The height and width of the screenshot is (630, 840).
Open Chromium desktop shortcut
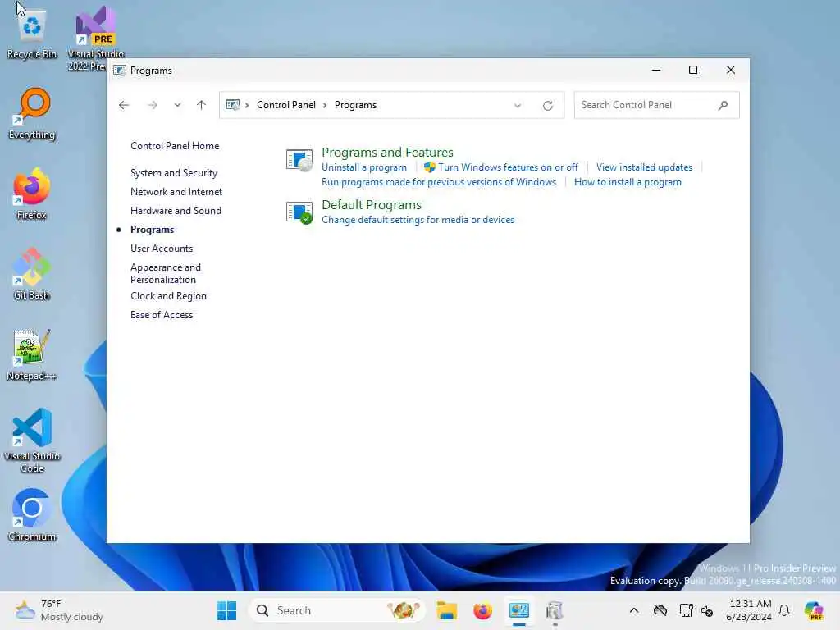(32, 515)
